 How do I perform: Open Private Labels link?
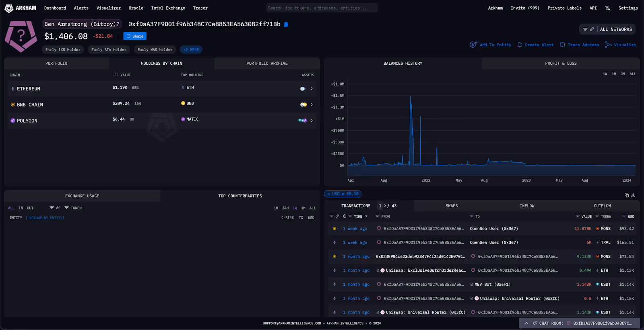(564, 8)
